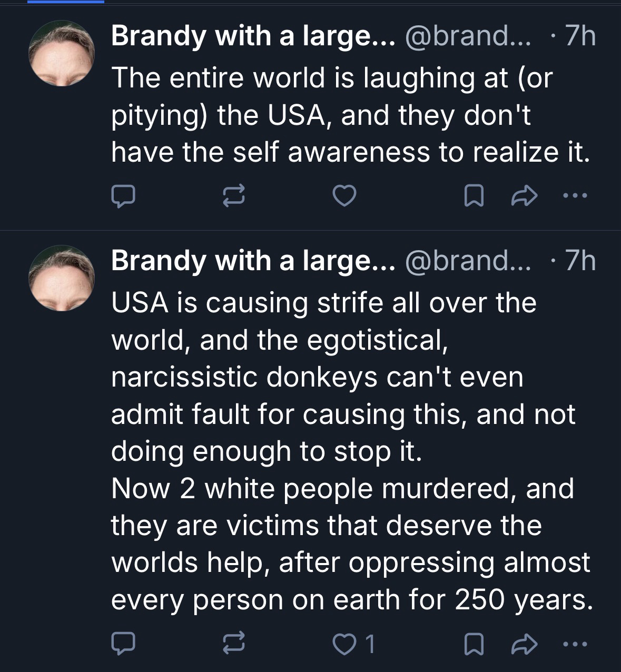Repost the first post about self awareness
The height and width of the screenshot is (672, 621).
click(x=234, y=196)
